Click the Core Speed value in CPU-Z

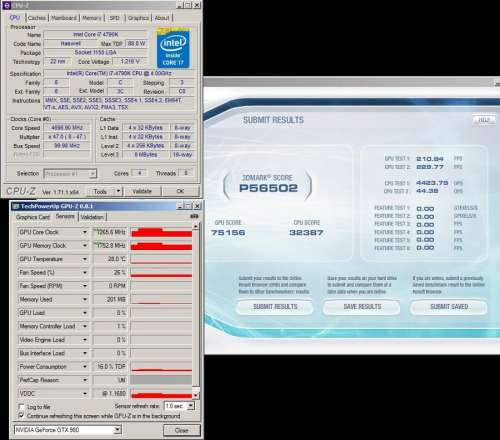pyautogui.click(x=67, y=128)
